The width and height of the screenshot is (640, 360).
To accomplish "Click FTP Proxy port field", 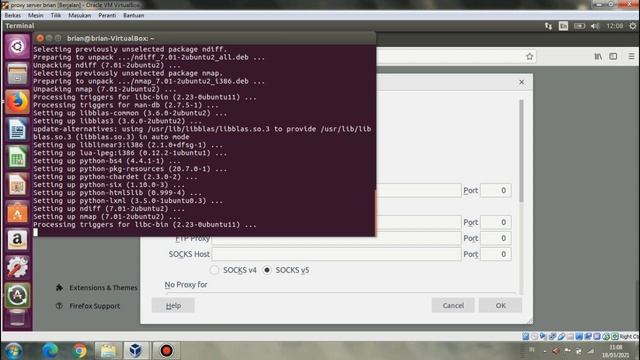I will (496, 238).
